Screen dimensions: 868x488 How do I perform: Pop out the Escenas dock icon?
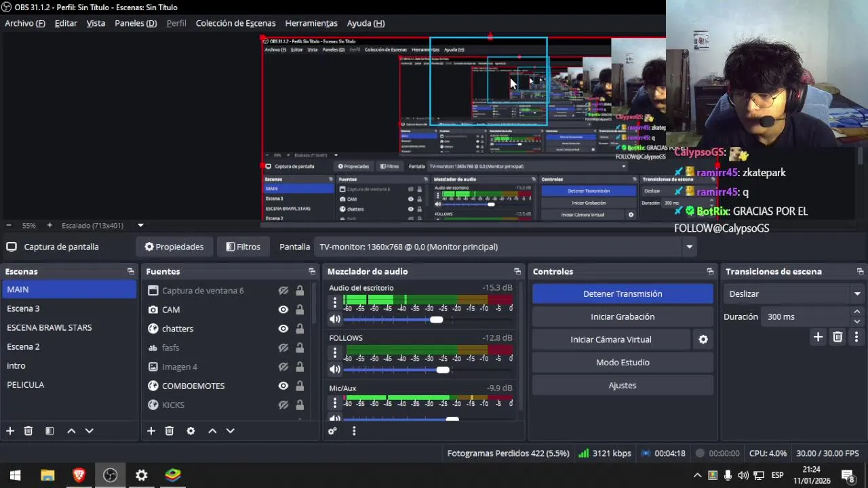click(x=131, y=271)
